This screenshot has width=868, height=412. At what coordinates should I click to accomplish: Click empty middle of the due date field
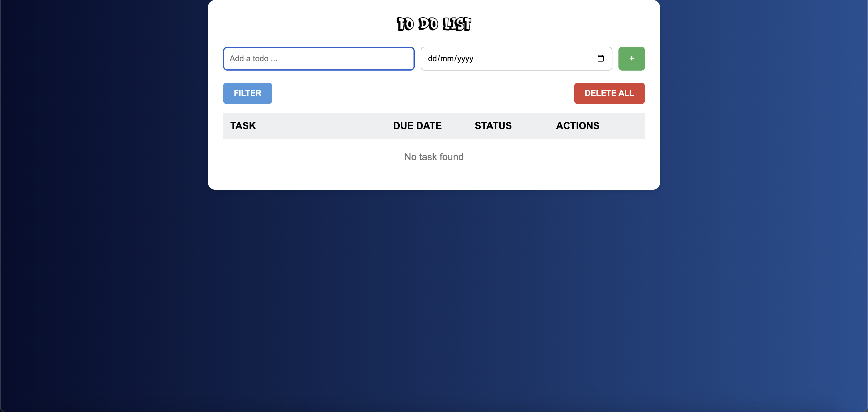coord(532,59)
